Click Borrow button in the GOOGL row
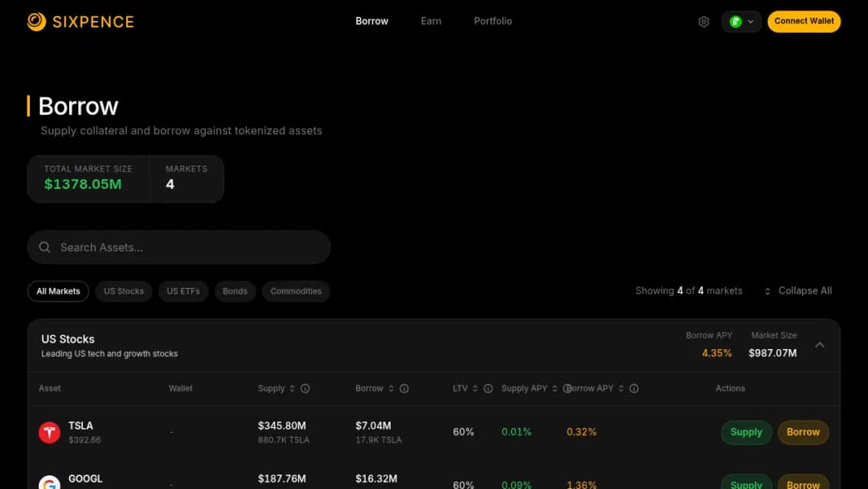The height and width of the screenshot is (489, 868). [x=803, y=482]
